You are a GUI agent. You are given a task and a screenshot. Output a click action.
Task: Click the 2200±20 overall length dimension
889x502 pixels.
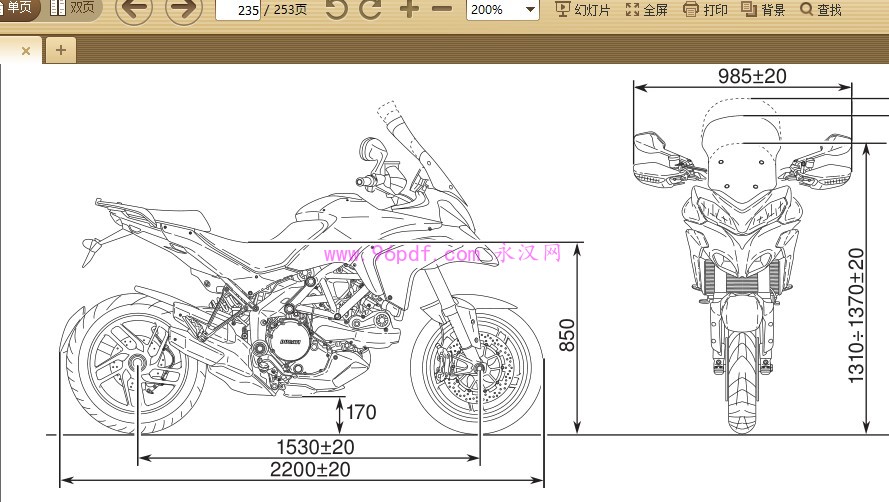pos(310,470)
